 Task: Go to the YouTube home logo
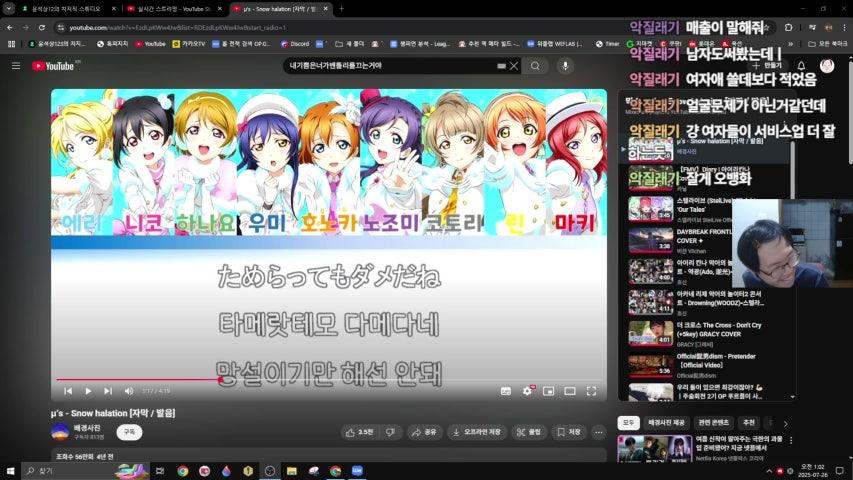click(53, 66)
